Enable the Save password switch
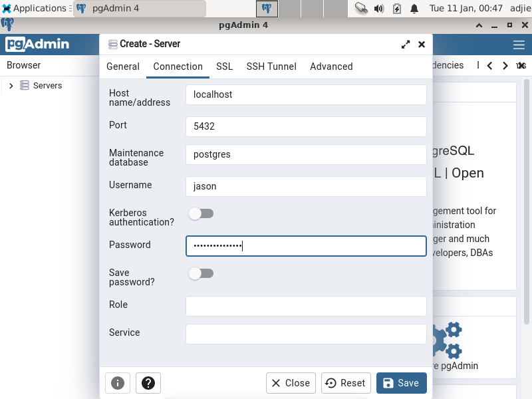532x399 pixels. (201, 273)
